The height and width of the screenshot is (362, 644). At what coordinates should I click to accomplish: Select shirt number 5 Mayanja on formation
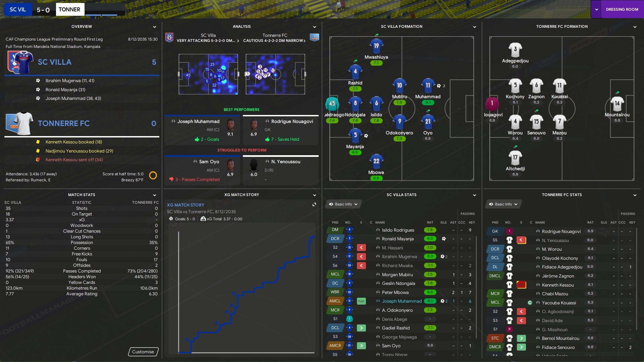point(355,135)
